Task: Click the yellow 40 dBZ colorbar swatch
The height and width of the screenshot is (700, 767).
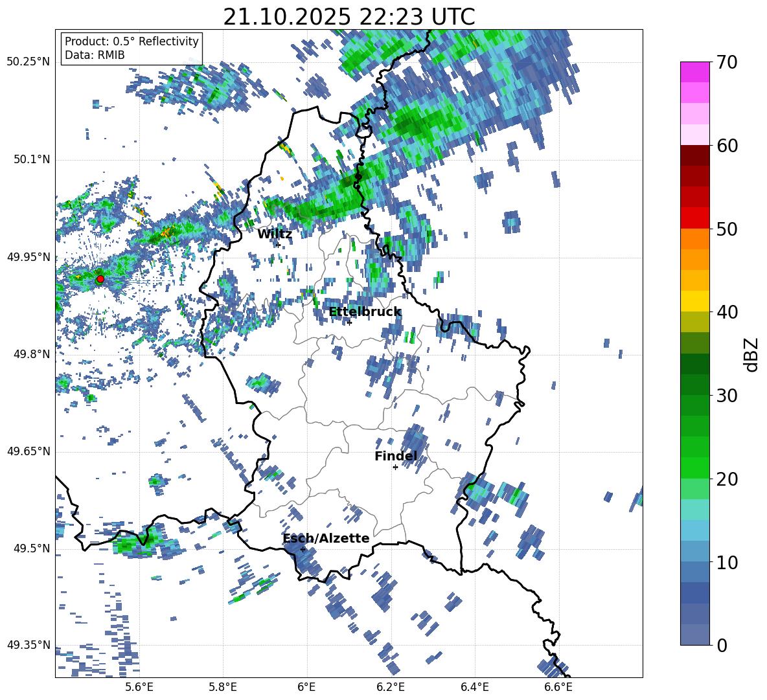Action: 695,301
